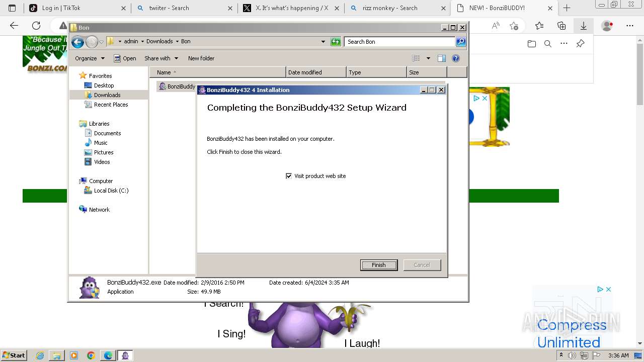
Task: Sort by the Size column header
Action: coord(427,72)
